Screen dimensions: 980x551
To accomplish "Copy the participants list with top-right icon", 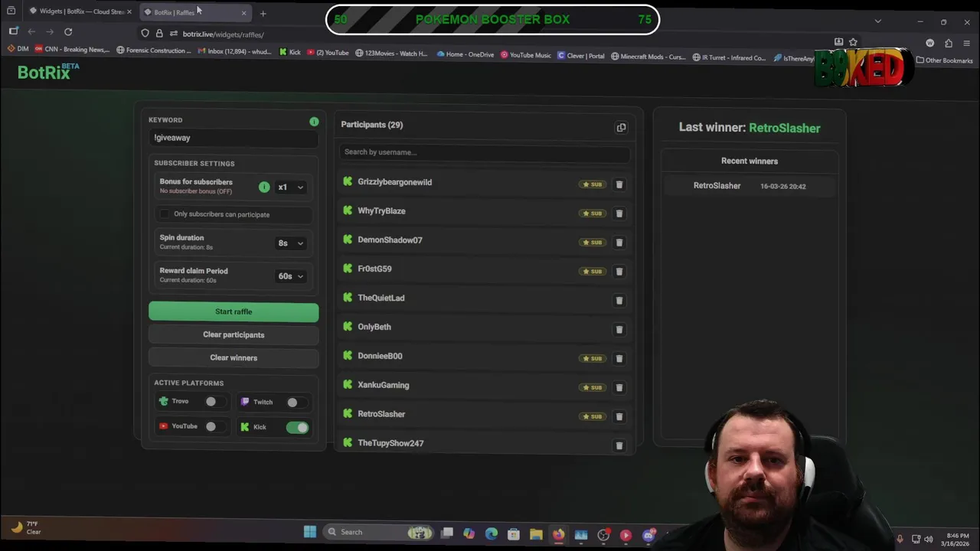I will pyautogui.click(x=621, y=128).
